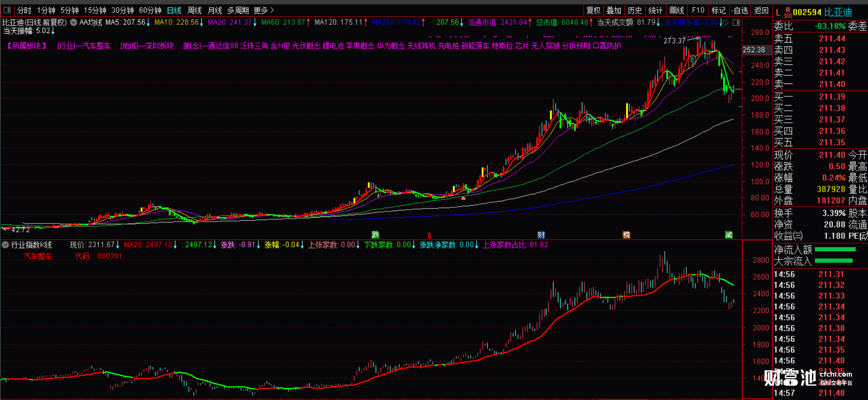Open the 新能源车 concept link
868x400 pixels.
pos(475,46)
